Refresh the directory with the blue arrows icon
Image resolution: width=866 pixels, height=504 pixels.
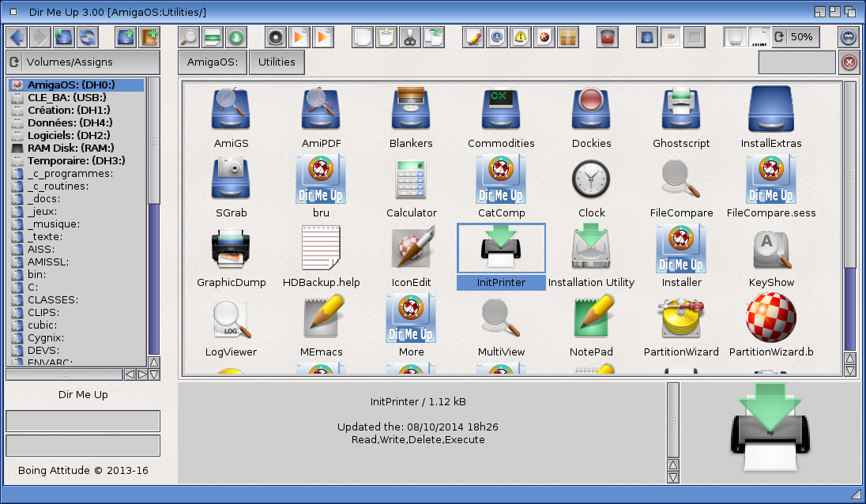pos(87,36)
